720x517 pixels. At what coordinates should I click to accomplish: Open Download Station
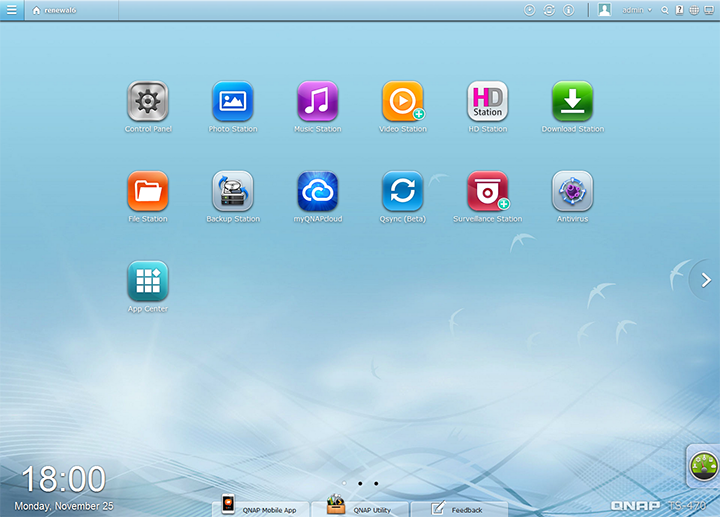(573, 102)
